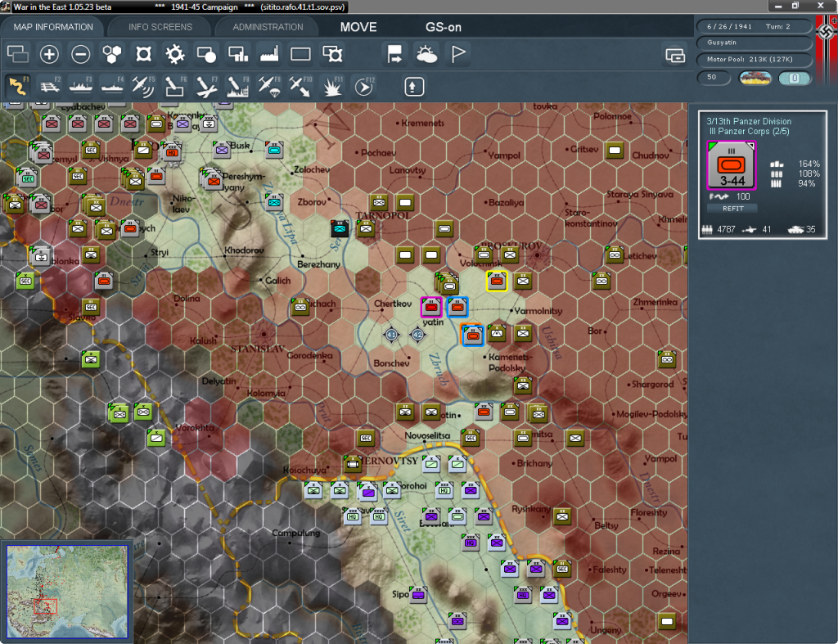
Task: Zoom out the map with minus icon
Action: pos(81,54)
